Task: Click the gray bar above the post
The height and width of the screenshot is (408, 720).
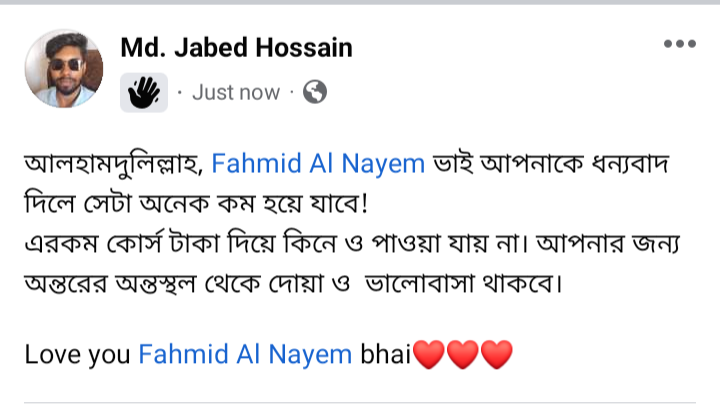Action: (360, 2)
